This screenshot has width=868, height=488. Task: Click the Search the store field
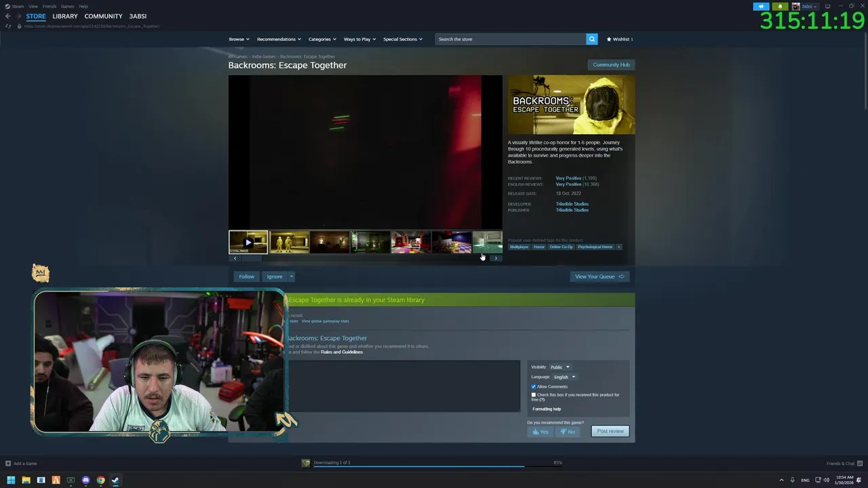[x=511, y=39]
